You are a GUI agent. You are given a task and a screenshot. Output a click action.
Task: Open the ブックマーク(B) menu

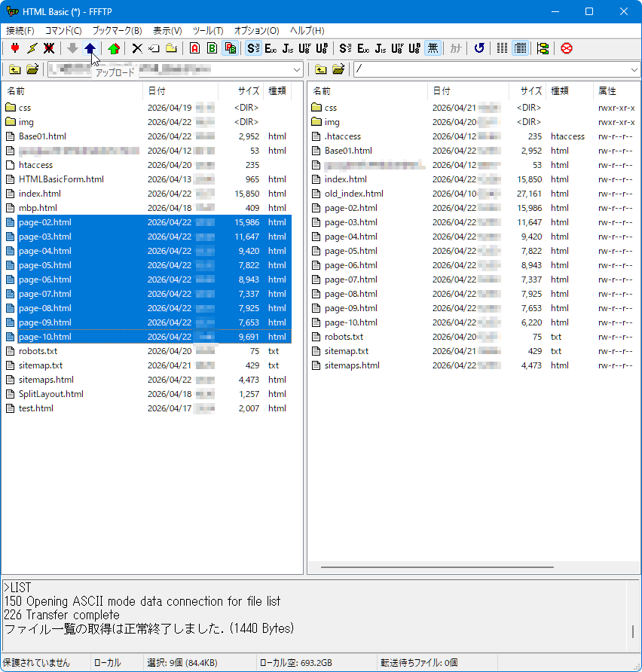tap(117, 30)
